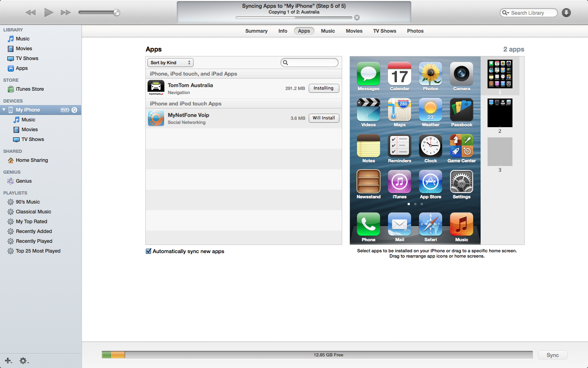Screen dimensions: 588x368
Task: Select the Maps app icon
Action: click(x=399, y=110)
